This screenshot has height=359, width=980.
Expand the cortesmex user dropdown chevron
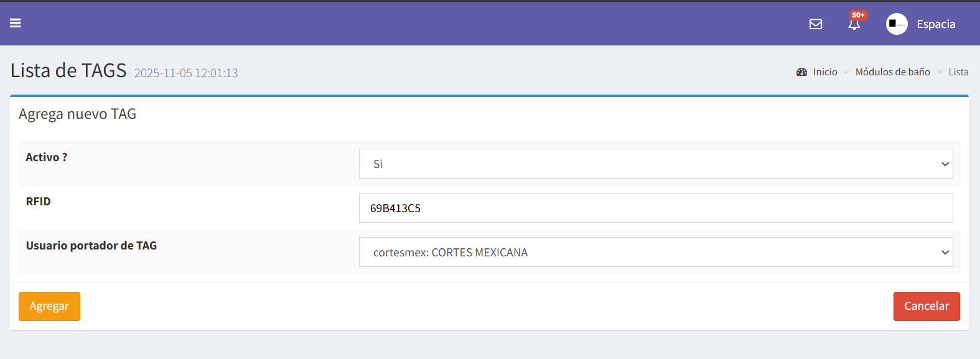coord(945,252)
